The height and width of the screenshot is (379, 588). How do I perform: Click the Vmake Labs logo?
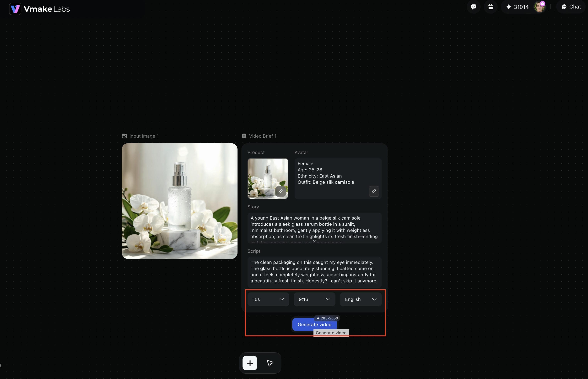point(39,9)
